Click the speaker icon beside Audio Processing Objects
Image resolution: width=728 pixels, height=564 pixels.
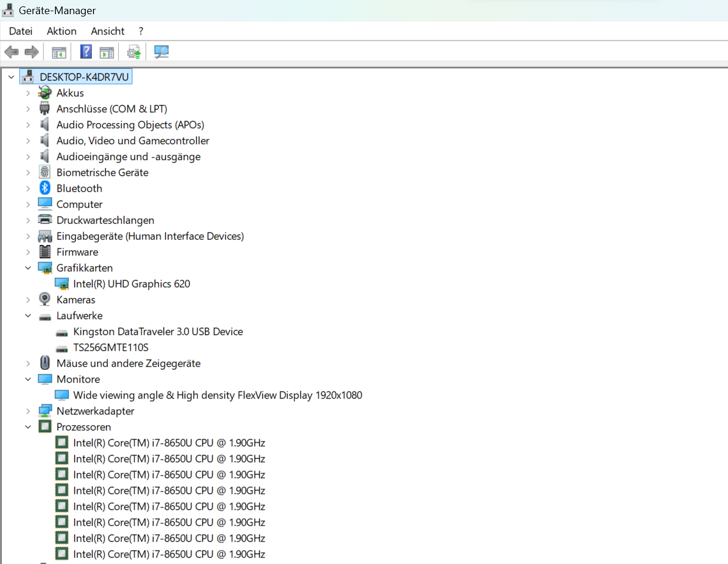[x=45, y=124]
